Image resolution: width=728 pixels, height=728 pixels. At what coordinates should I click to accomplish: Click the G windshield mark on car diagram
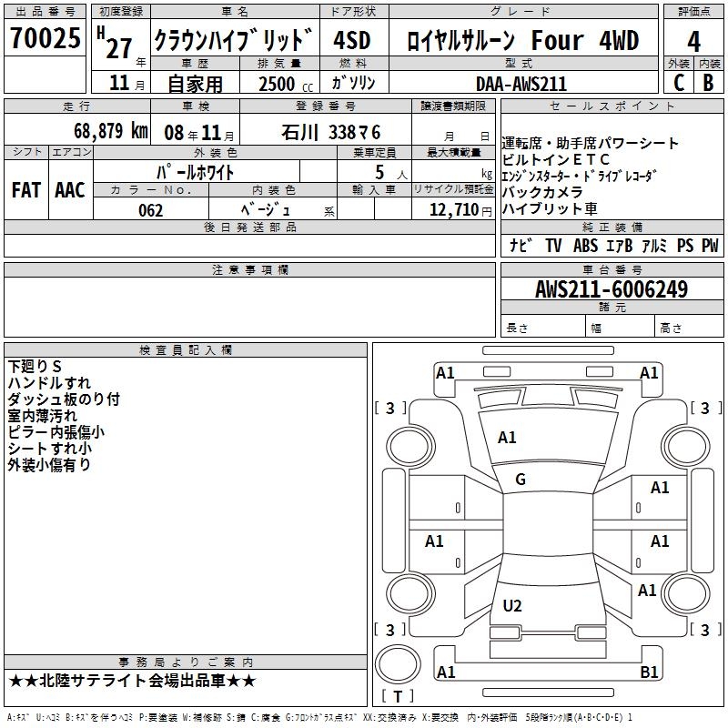[x=521, y=480]
